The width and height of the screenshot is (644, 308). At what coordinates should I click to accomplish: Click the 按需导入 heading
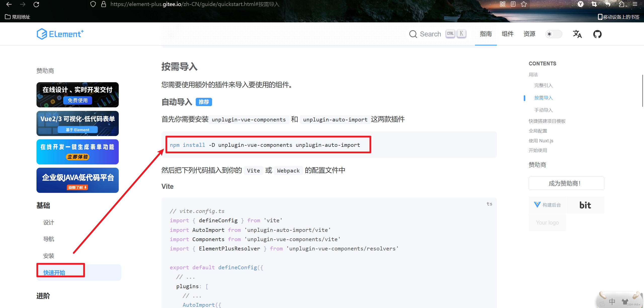tap(179, 67)
